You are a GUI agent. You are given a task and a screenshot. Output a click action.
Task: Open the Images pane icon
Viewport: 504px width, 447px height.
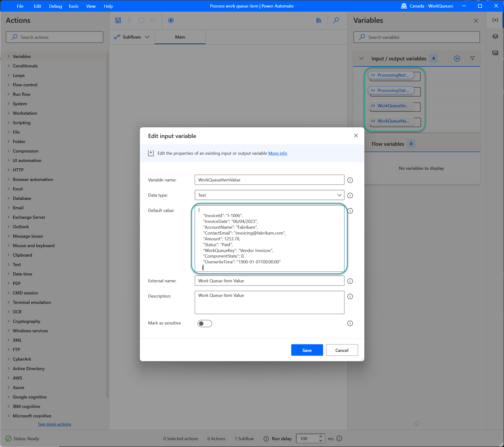point(495,53)
